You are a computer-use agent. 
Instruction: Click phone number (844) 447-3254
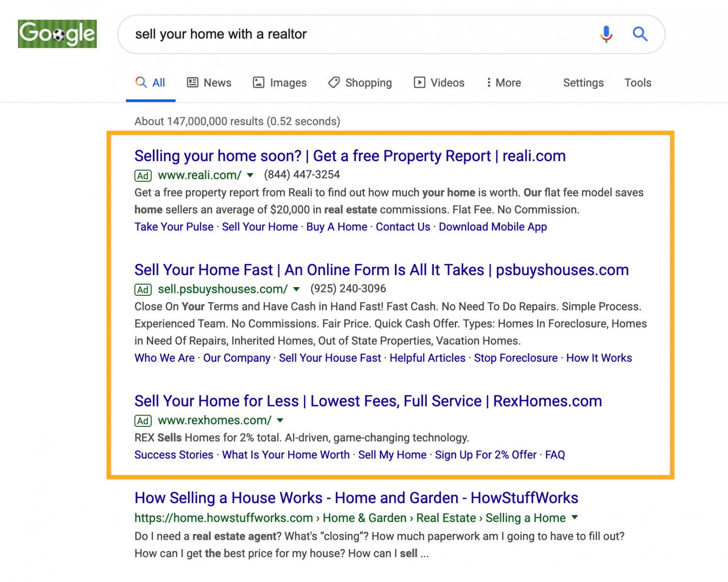[x=302, y=175]
